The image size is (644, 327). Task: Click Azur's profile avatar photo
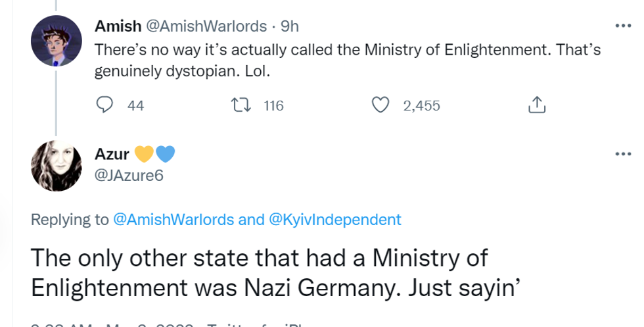(x=57, y=166)
